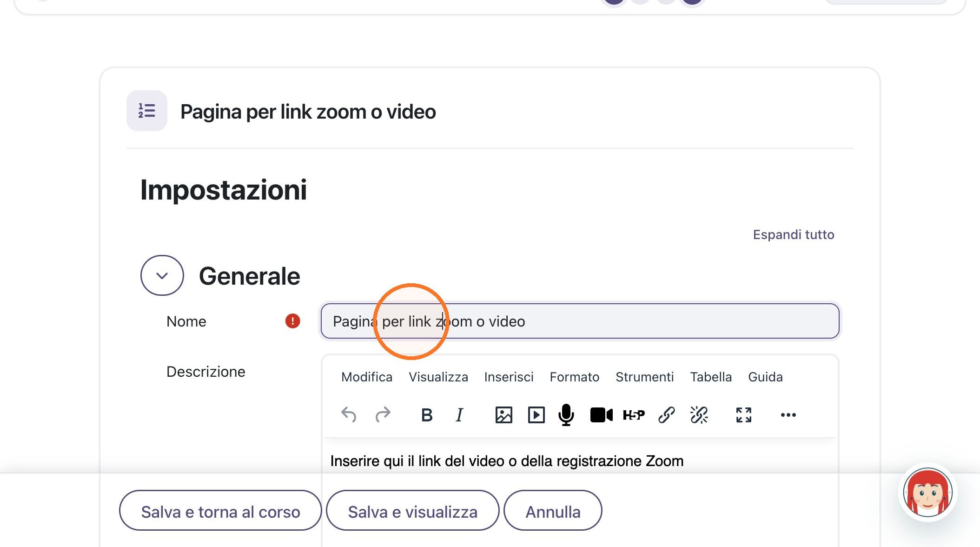Open the Modifica editor menu
Viewport: 980px width, 547px height.
click(367, 377)
